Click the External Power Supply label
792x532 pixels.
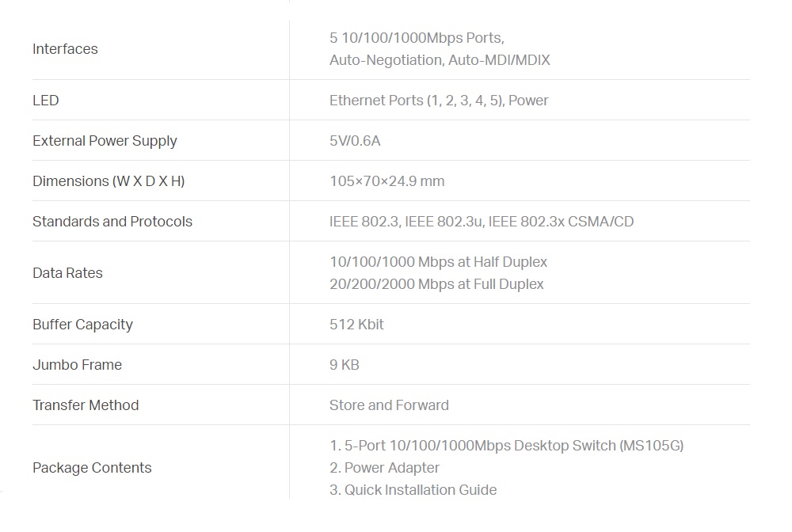pos(105,141)
